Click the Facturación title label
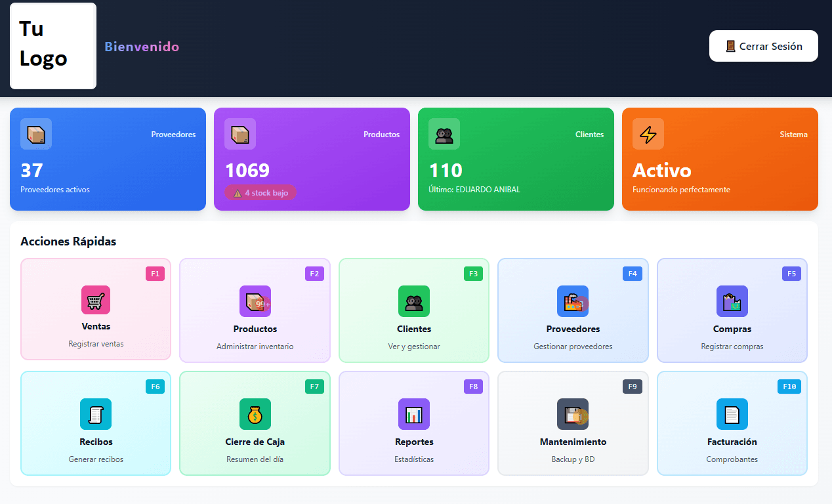Screen dimensions: 832x504 732,442
